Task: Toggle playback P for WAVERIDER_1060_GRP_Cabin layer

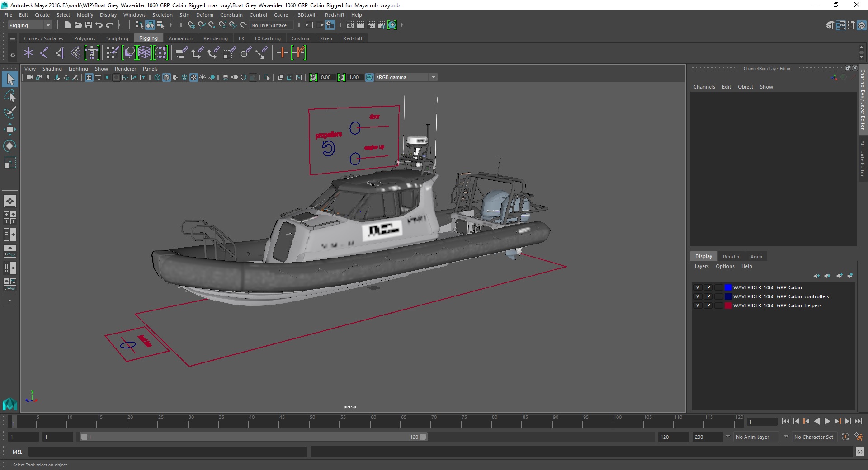Action: 708,287
